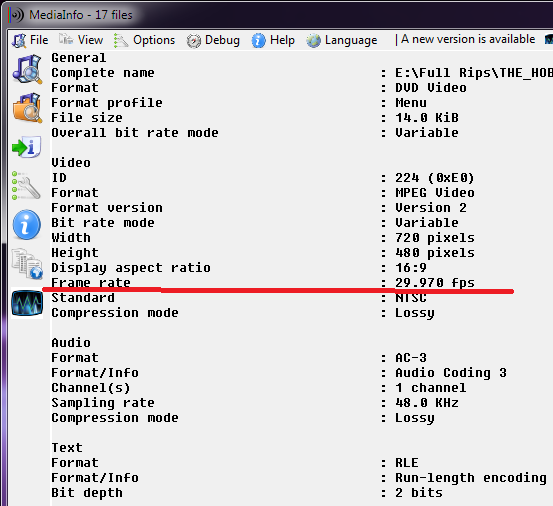
Task: Click the Audio section heading
Action: coord(71,343)
